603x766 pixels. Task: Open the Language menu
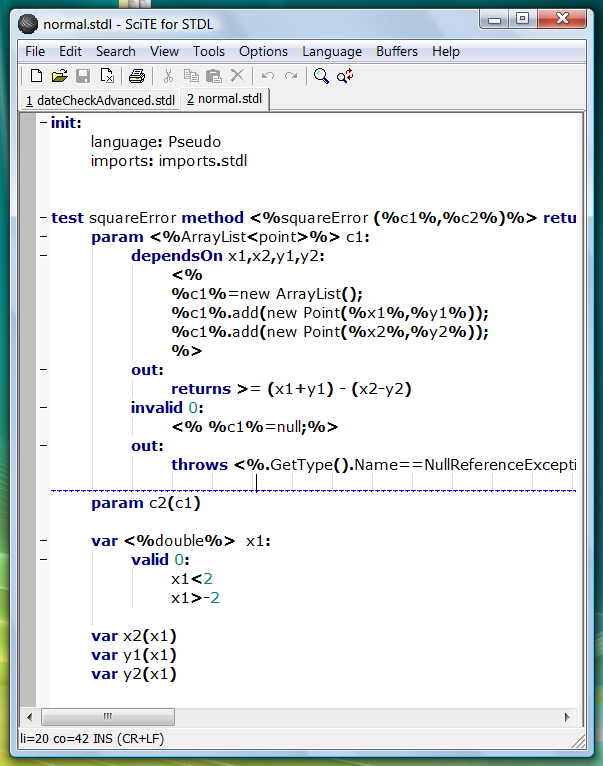tap(332, 51)
